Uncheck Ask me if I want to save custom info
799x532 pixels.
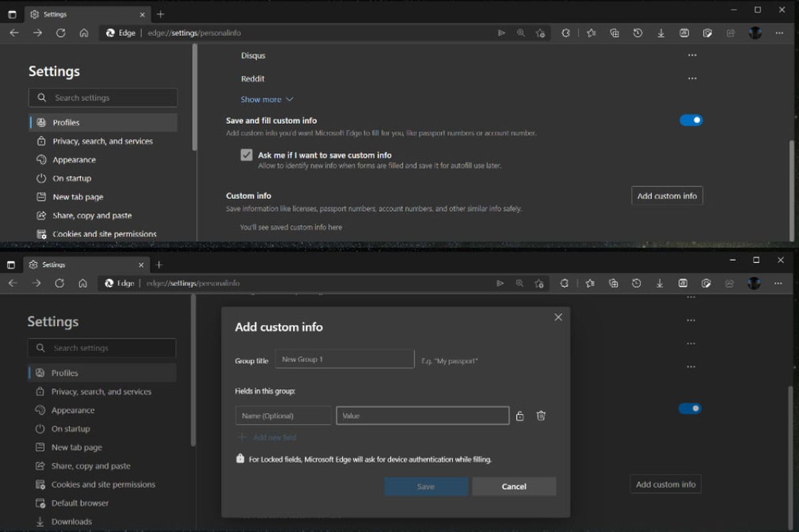pos(246,154)
